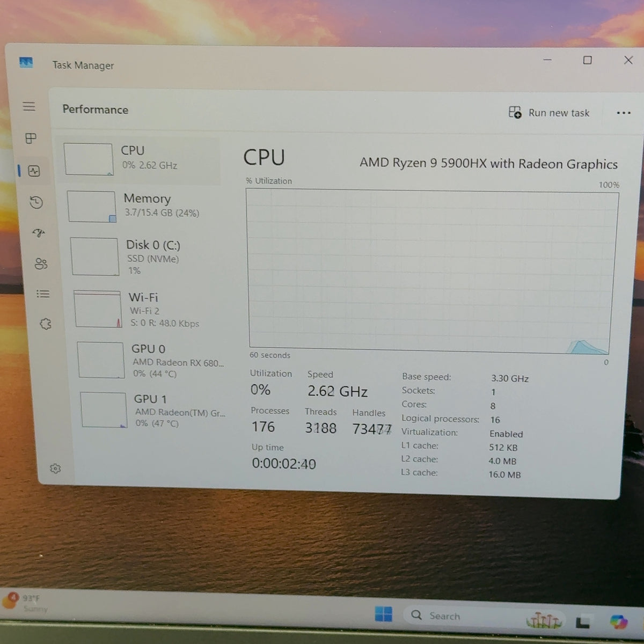Viewport: 644px width, 644px height.
Task: Click the Logical processors value 16
Action: coord(495,420)
